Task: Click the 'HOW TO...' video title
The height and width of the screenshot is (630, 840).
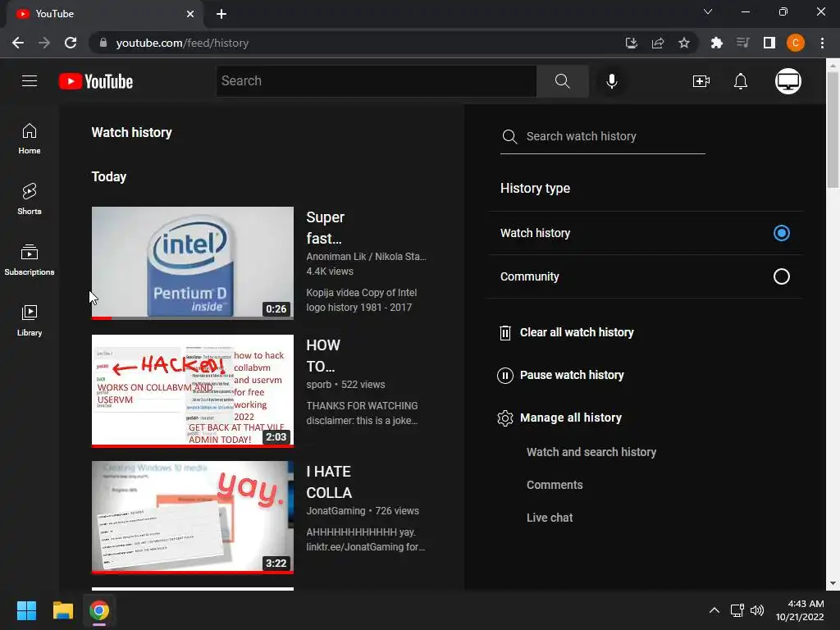Action: 323,356
